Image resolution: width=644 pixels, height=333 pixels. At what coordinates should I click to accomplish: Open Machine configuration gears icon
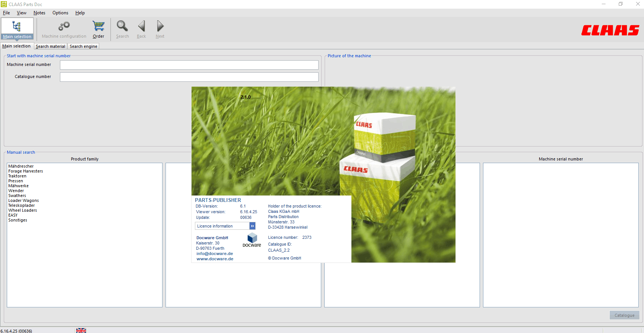[x=64, y=26]
